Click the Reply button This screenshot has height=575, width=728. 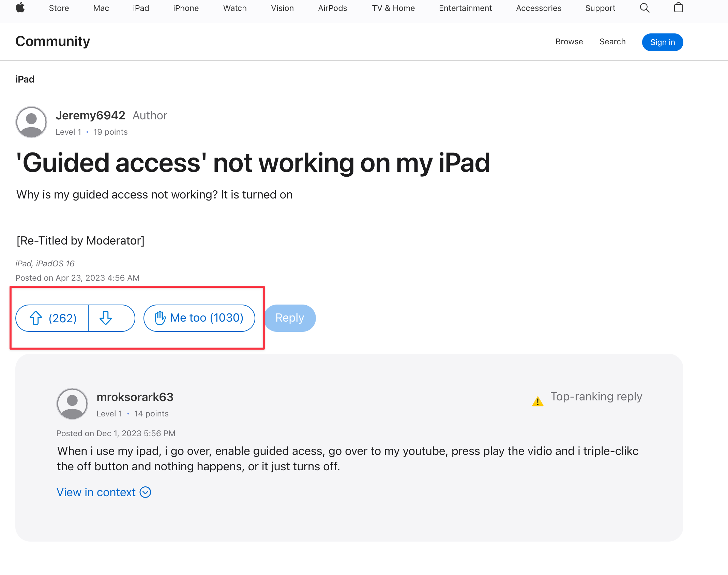pos(290,318)
